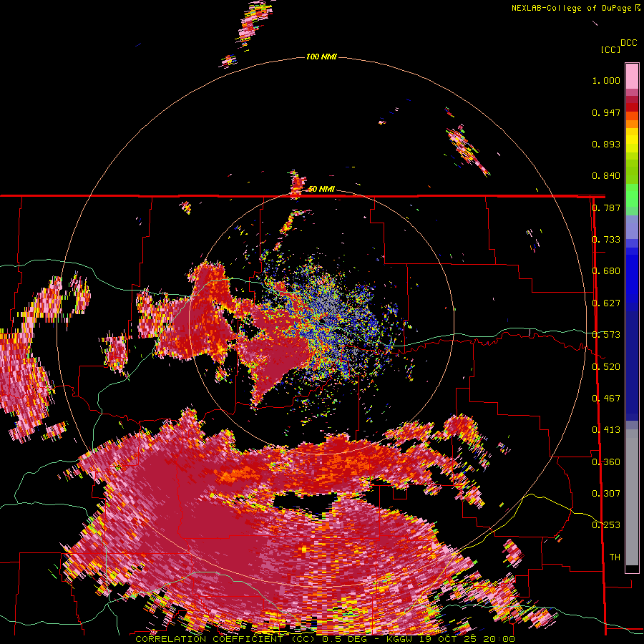Click the 0.307 scale value
Screen dimensions: 644x644
(606, 493)
